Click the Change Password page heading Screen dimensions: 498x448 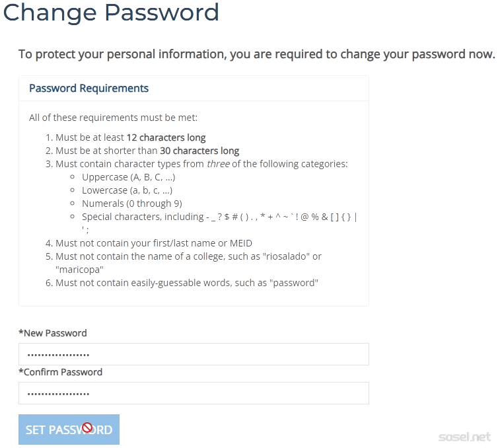(x=111, y=13)
